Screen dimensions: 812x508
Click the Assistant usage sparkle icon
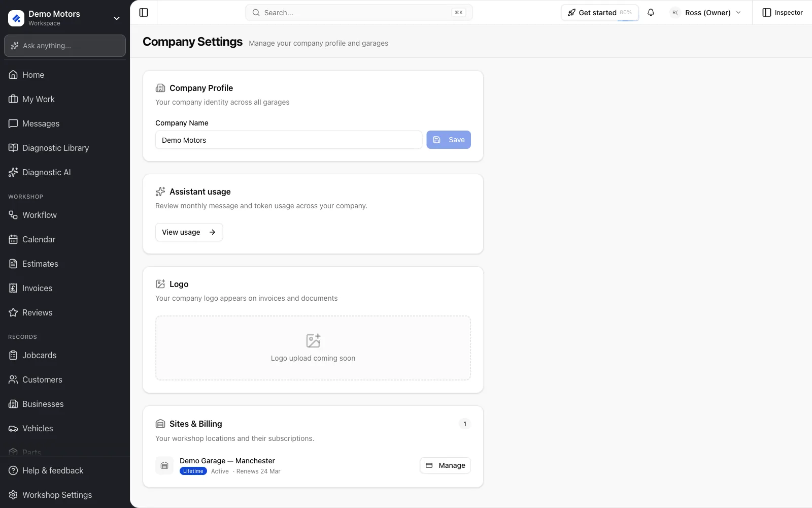[160, 192]
